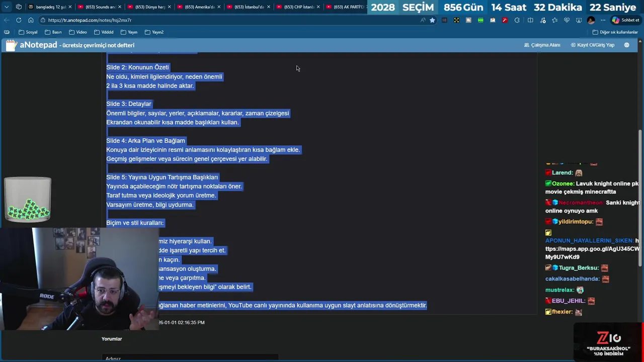Viewport: 644px width, 362px height.
Task: Open the 'Vdddd' bookmarks folder
Action: (104, 32)
